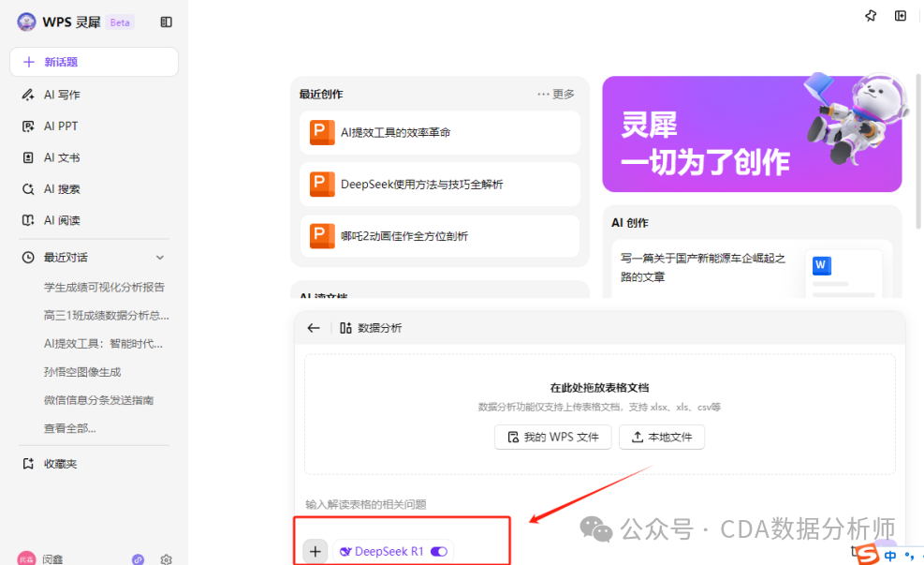Screen dimensions: 924x565
Task: Click the WPS 灵犀 logo avatar
Action: [x=26, y=22]
